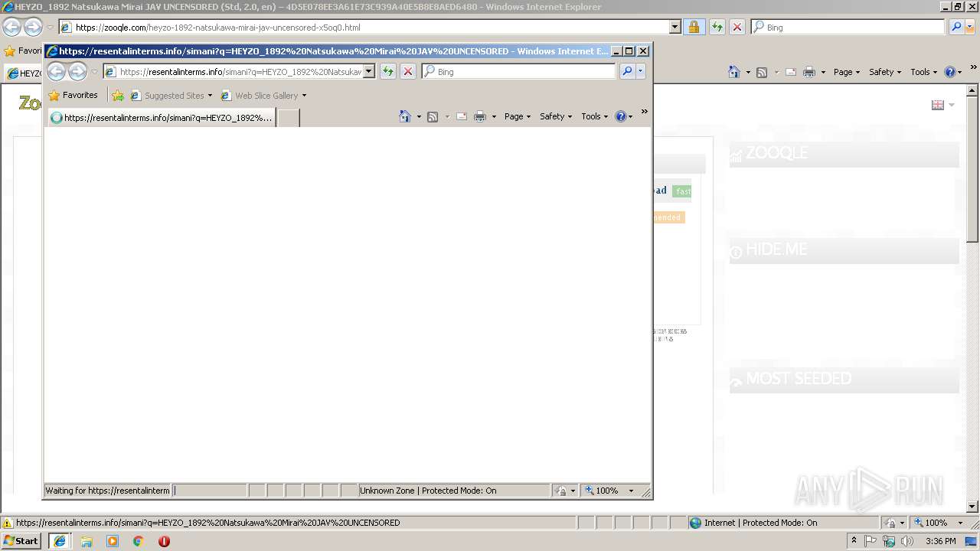
Task: Click Feeds icon in main window command bar
Action: click(762, 72)
